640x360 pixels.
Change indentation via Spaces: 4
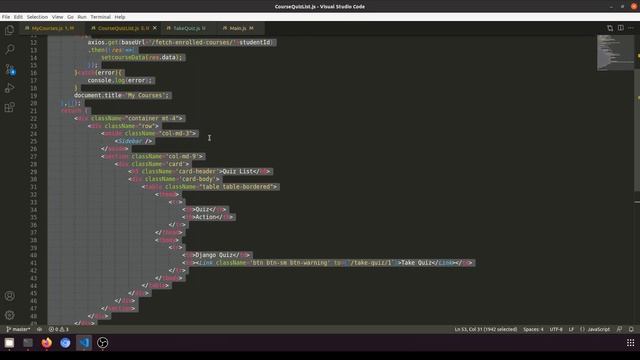[533, 329]
